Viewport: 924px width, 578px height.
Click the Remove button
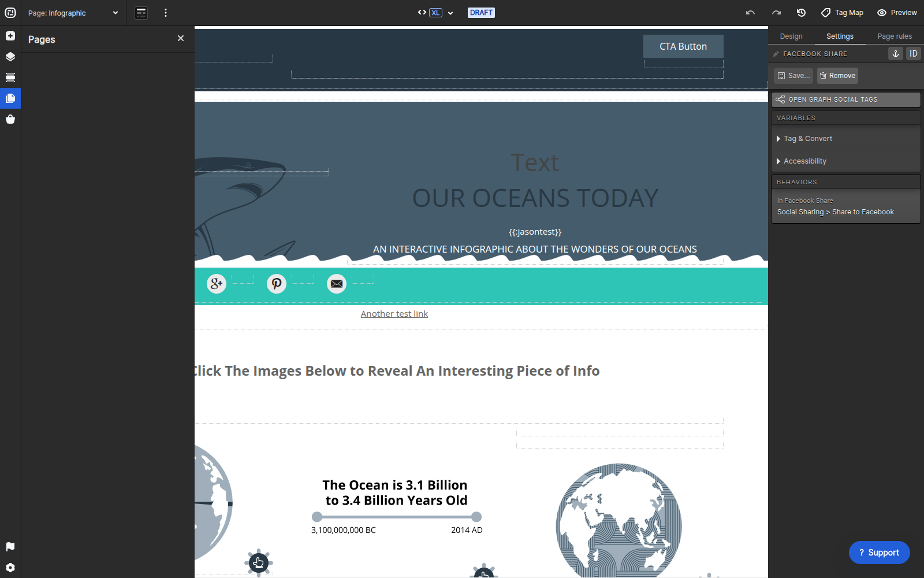pyautogui.click(x=837, y=76)
